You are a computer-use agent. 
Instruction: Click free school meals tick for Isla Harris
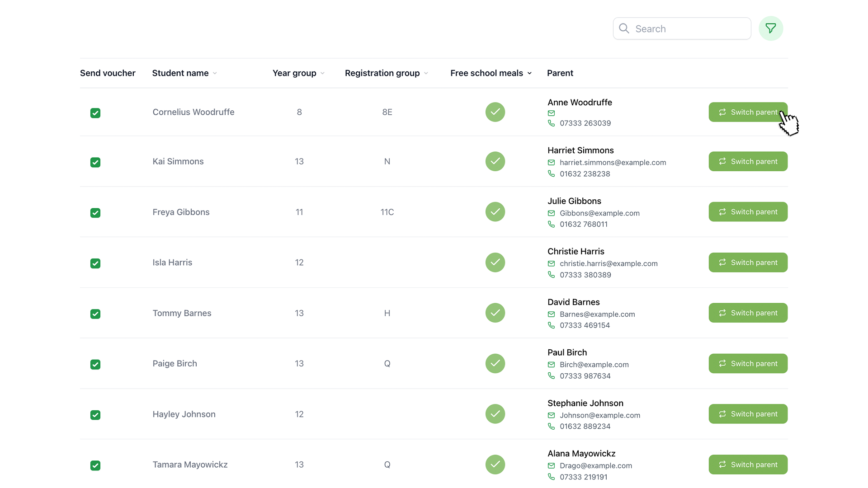coord(495,263)
